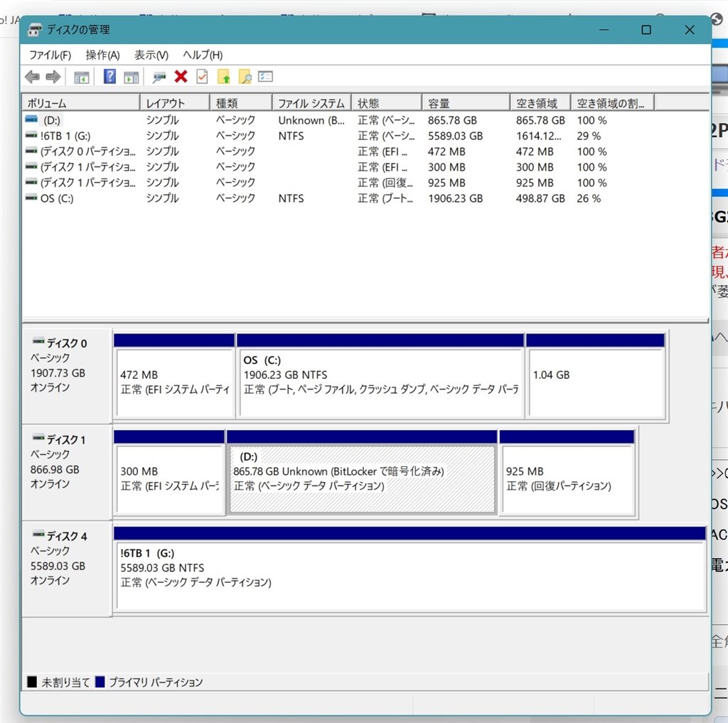Image resolution: width=728 pixels, height=723 pixels.
Task: Sort by the 種類 column header
Action: coord(240,103)
